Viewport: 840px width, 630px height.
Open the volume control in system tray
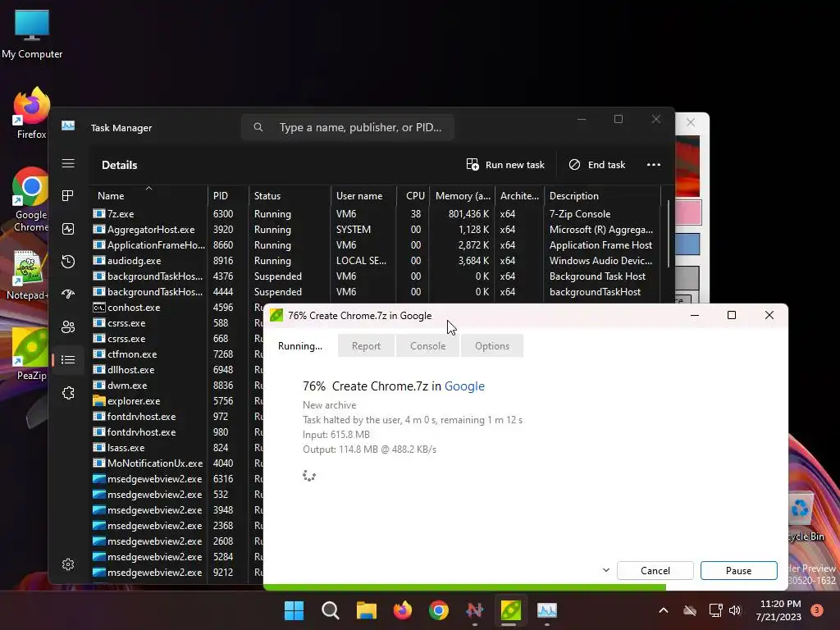point(735,610)
